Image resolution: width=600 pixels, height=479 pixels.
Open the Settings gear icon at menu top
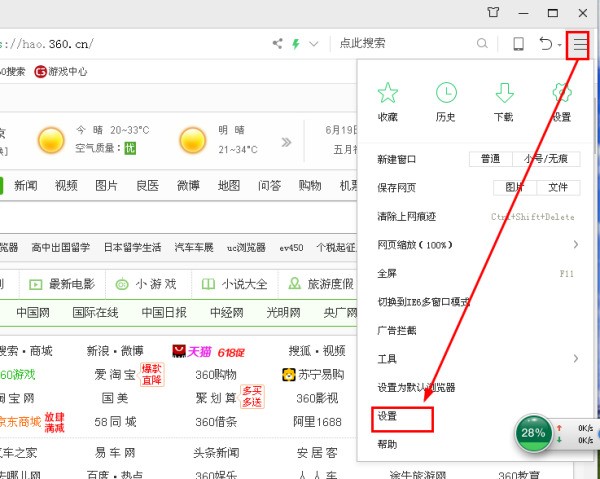(x=562, y=93)
